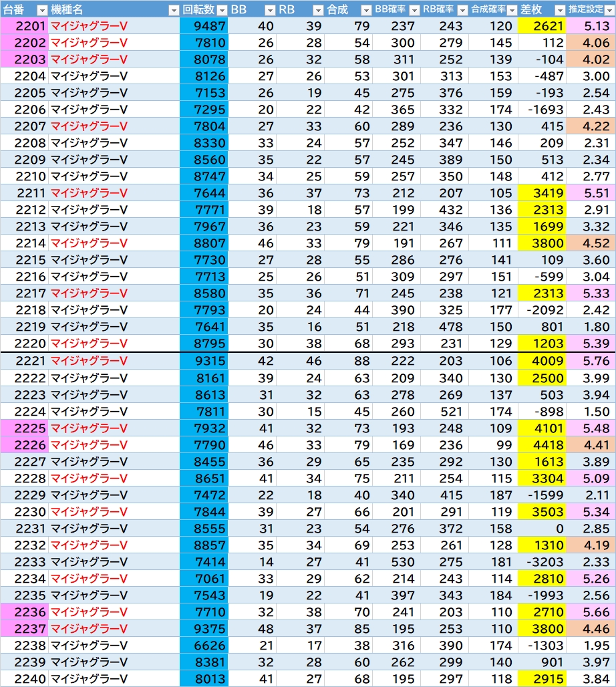Open the RB確率 filter dropdown arrow
616x687 pixels.
462,10
